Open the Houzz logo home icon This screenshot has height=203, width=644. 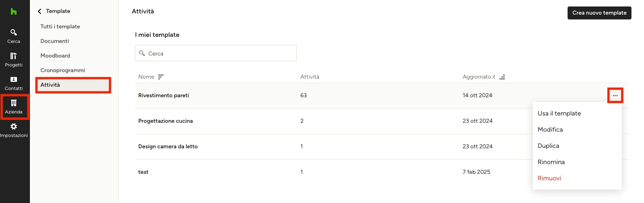coord(14,11)
